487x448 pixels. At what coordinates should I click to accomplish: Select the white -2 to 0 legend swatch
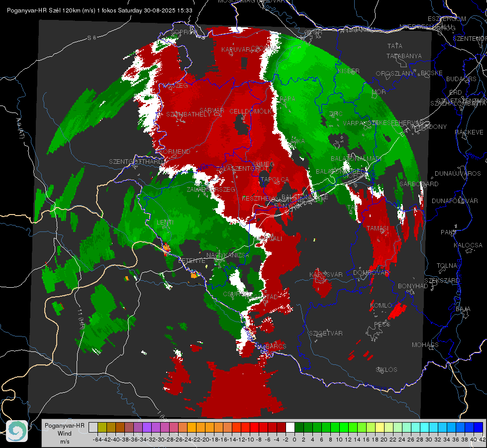pyautogui.click(x=290, y=427)
